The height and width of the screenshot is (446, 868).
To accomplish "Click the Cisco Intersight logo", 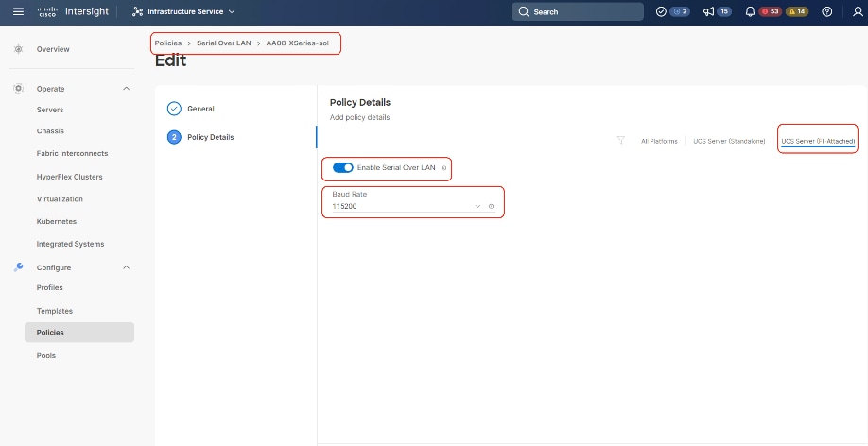I will 73,11.
